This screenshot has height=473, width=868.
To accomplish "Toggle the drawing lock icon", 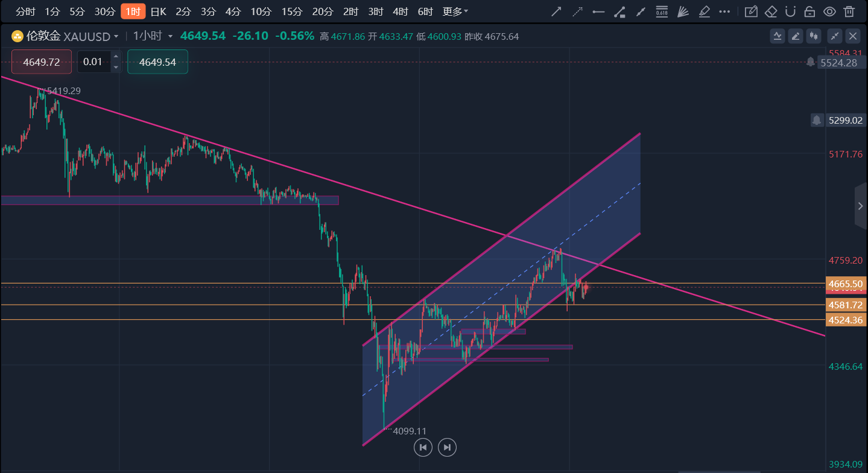I will coord(810,11).
